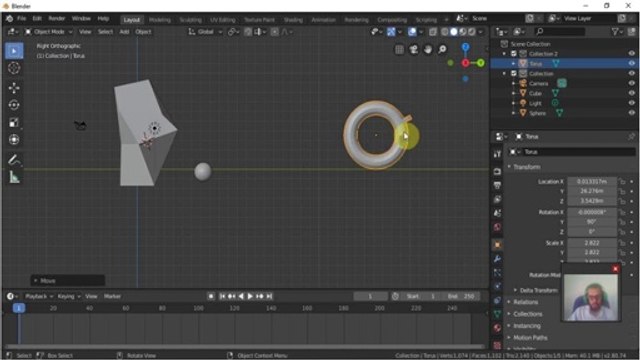Uncheck the Collection 2 checkbox
The image size is (640, 360).
click(514, 53)
